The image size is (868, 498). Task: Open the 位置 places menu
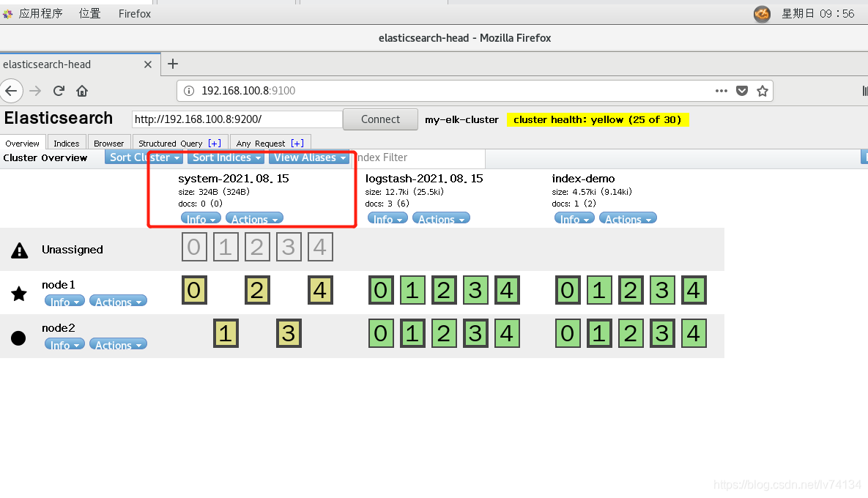[89, 14]
